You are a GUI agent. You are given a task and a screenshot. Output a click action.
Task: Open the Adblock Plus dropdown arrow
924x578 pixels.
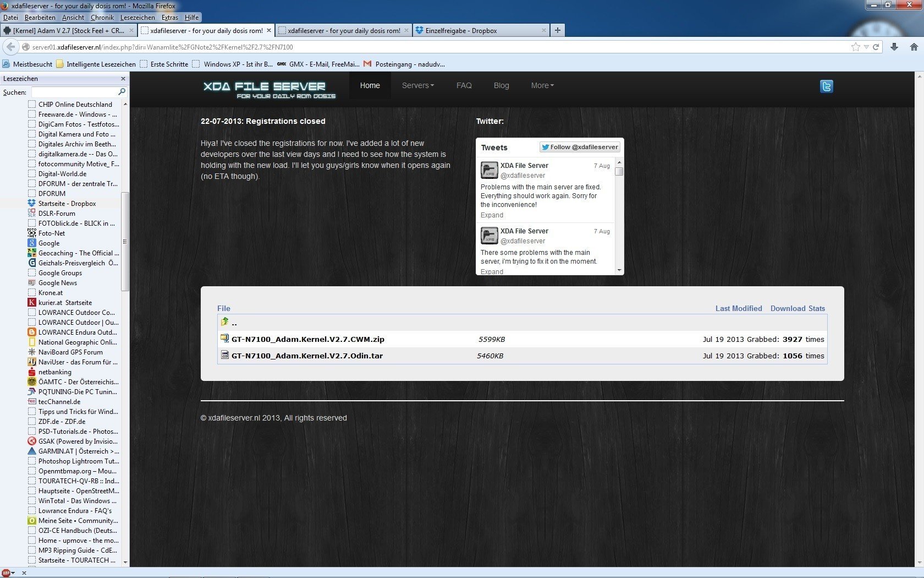[13, 573]
